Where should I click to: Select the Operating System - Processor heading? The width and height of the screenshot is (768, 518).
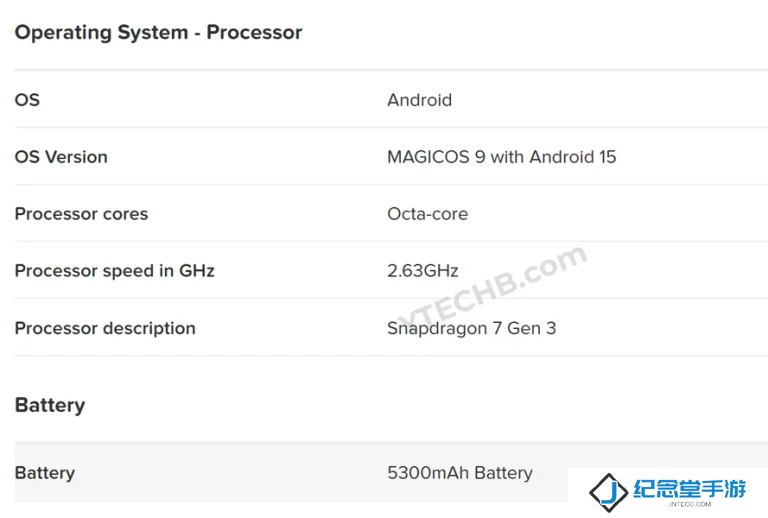158,33
